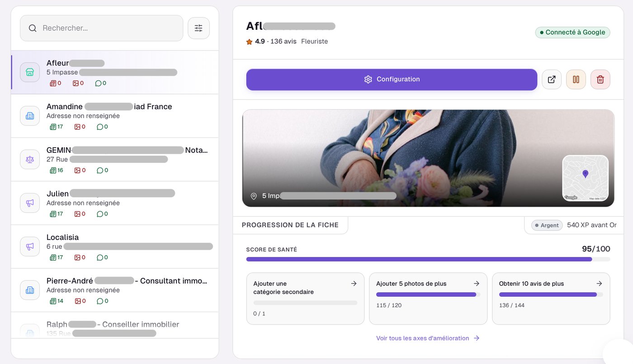Viewport: 633px width, 364px height.
Task: Click the location pin on cover photo
Action: 254,196
